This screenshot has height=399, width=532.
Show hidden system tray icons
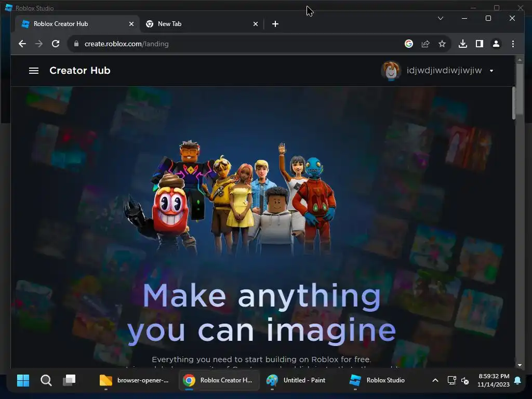pyautogui.click(x=435, y=380)
